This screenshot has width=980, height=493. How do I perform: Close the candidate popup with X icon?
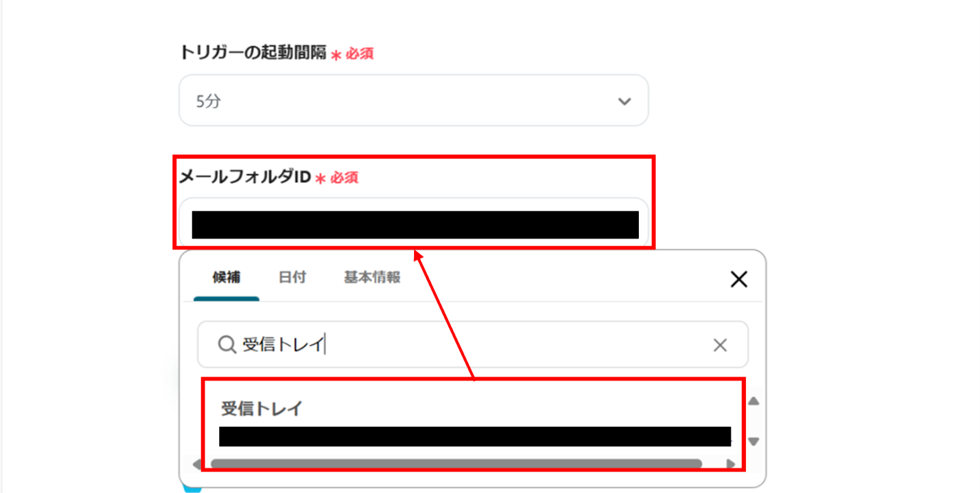point(739,279)
